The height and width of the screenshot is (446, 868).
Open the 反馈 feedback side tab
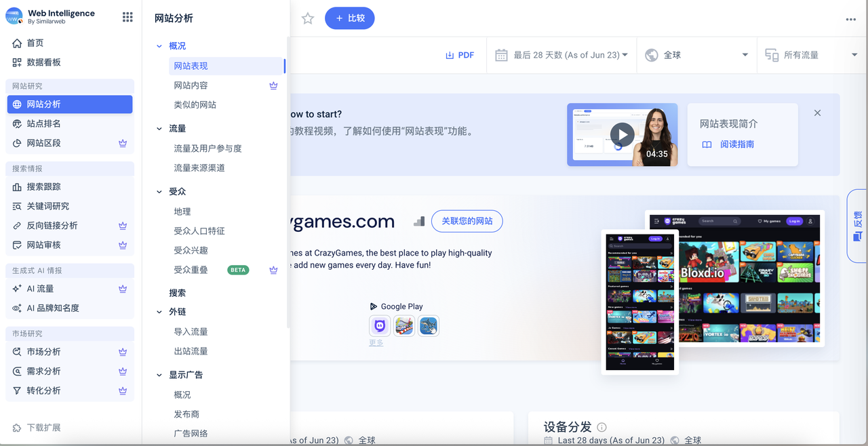857,226
